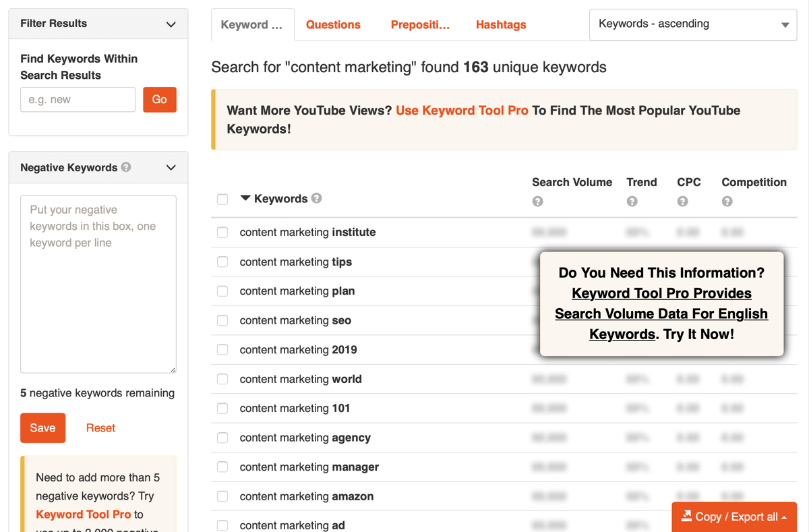This screenshot has width=809, height=532.
Task: Open the Hashtags tab
Action: pyautogui.click(x=501, y=25)
